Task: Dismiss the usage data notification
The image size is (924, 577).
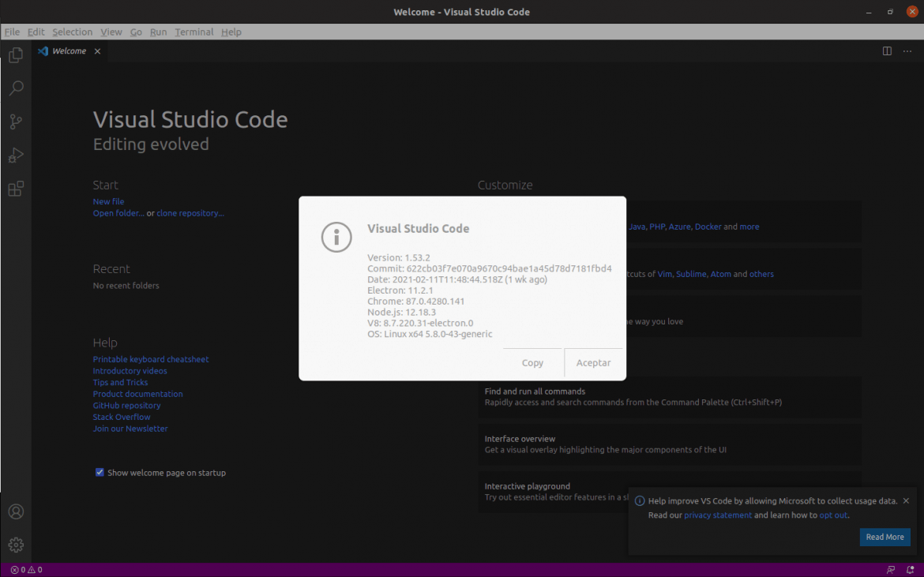Action: tap(906, 501)
